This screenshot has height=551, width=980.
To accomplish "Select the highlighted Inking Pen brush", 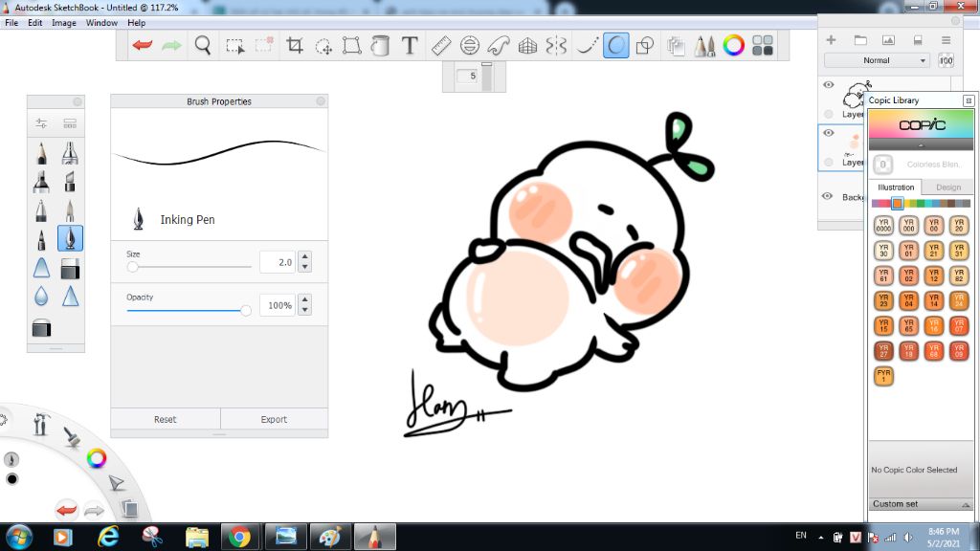I will coord(70,238).
